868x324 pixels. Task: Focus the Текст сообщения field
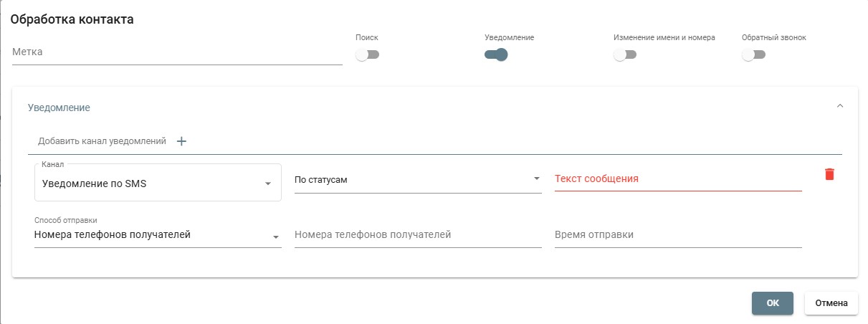678,178
